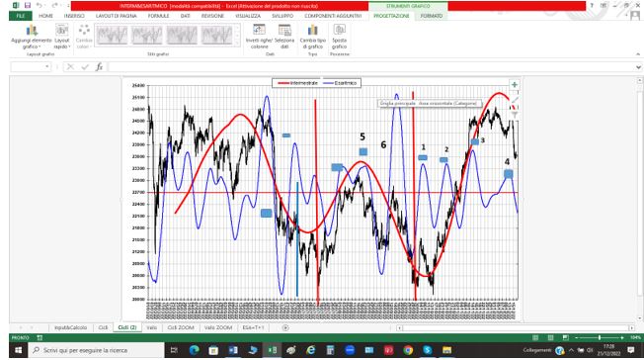Image resolution: width=644 pixels, height=360 pixels.
Task: Switch to page layout view in status bar
Action: point(550,338)
